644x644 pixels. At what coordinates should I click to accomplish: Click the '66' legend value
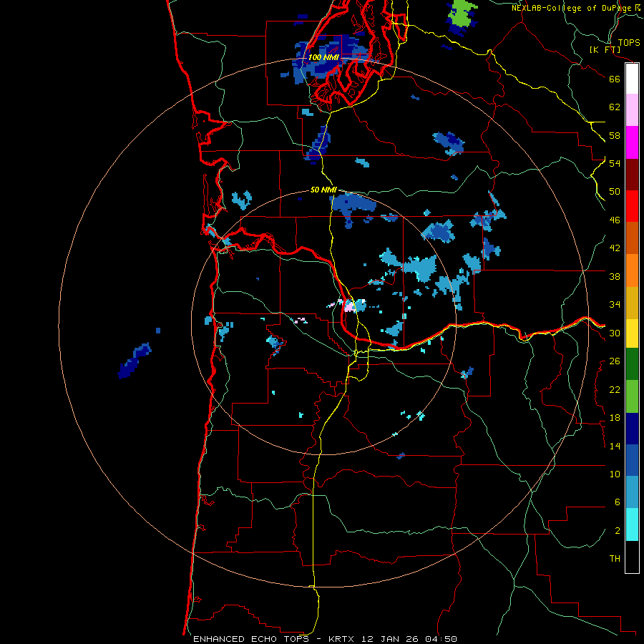[x=615, y=79]
